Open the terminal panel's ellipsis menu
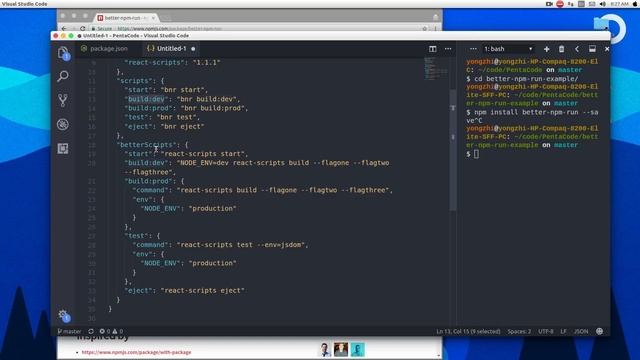Viewport: 640px width, 360px height. click(473, 49)
